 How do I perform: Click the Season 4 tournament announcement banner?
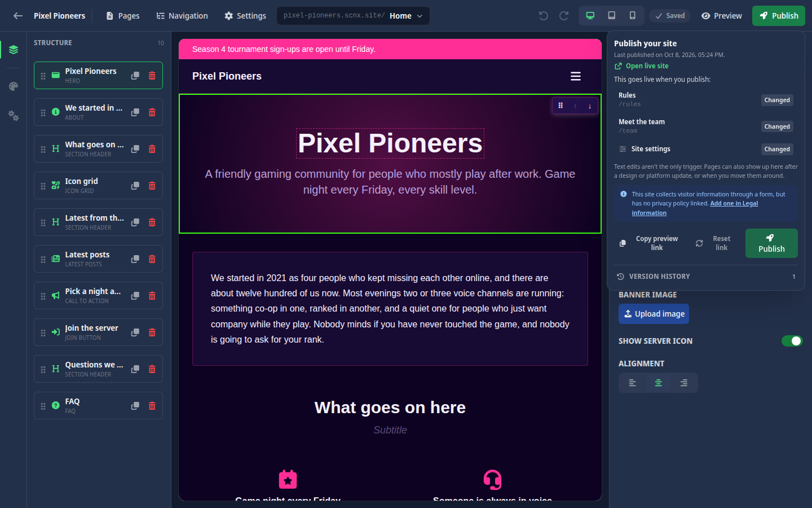390,49
